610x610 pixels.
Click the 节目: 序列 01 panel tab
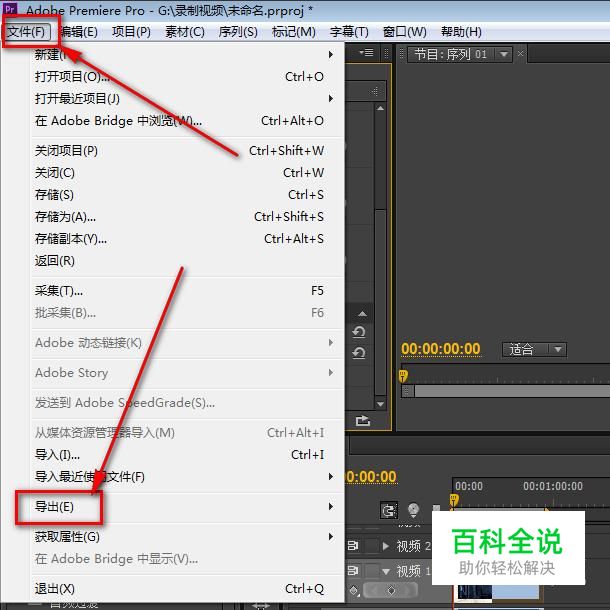coord(450,54)
